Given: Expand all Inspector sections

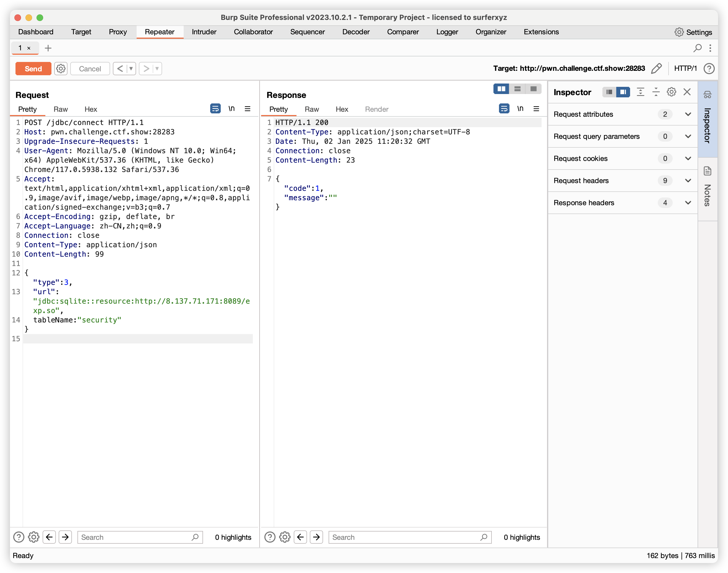Looking at the screenshot, I should (x=640, y=92).
